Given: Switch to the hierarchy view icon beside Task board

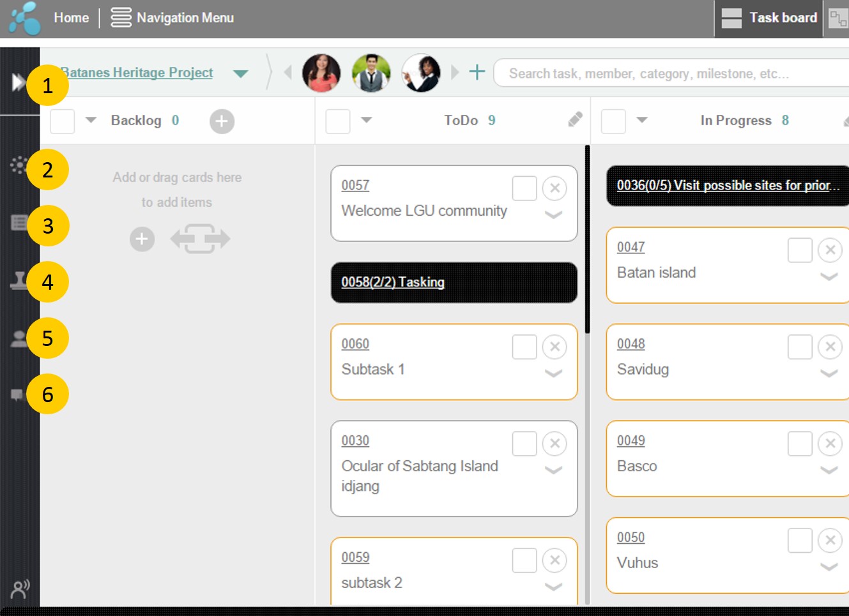Looking at the screenshot, I should 838,19.
